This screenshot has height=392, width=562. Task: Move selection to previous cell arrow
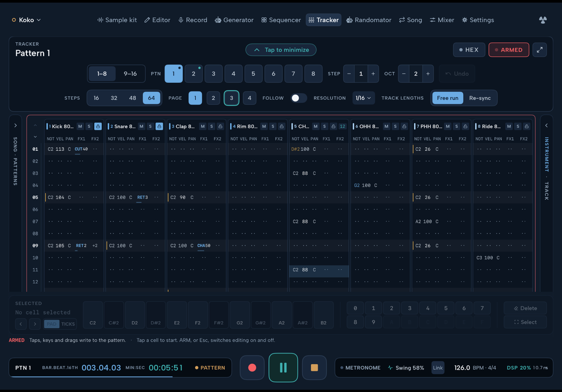click(21, 324)
